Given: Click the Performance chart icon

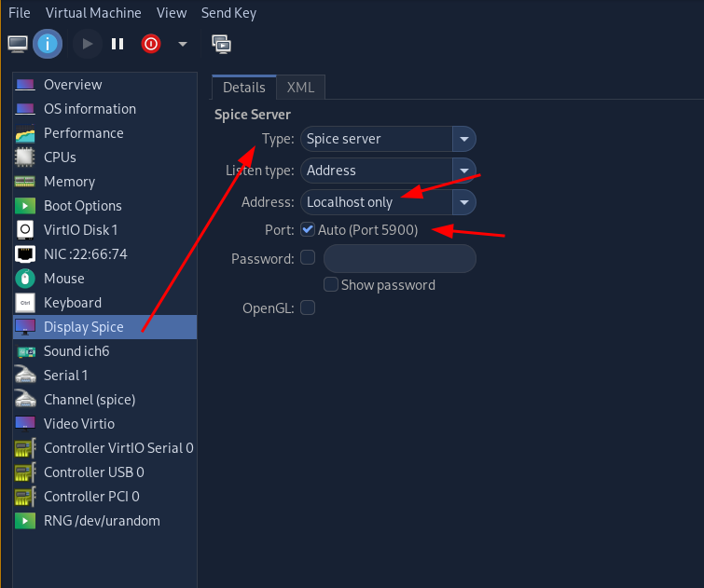Looking at the screenshot, I should tap(25, 133).
